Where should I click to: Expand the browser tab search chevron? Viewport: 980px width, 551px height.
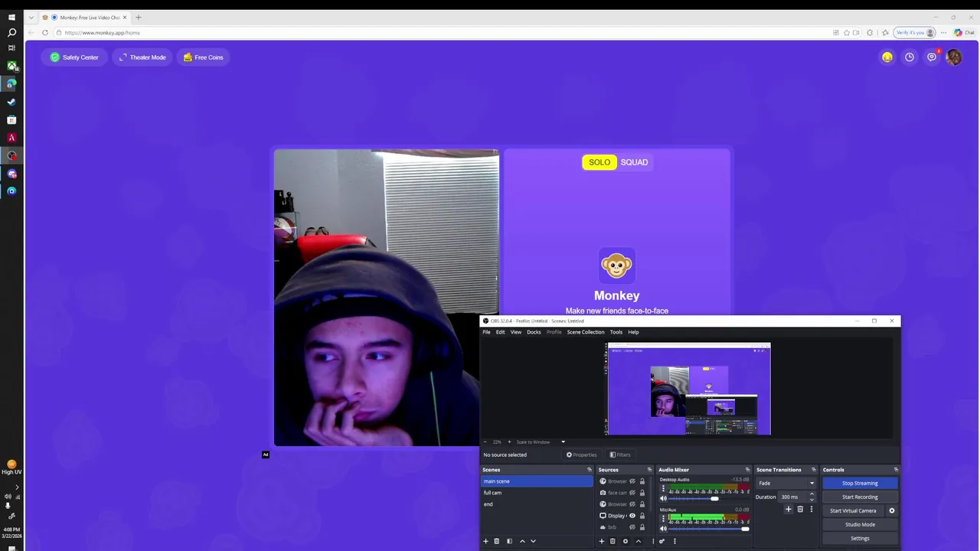31,18
